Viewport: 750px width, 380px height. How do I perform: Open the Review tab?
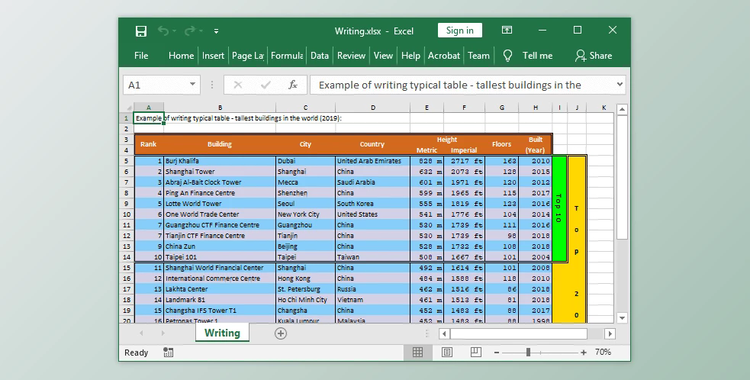click(x=351, y=56)
